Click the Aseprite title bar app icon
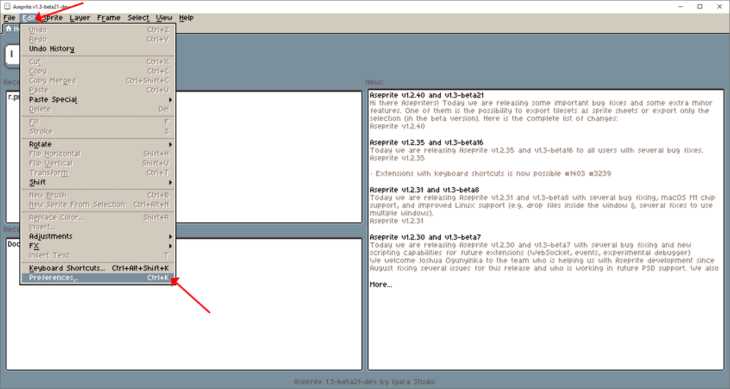 [7, 7]
